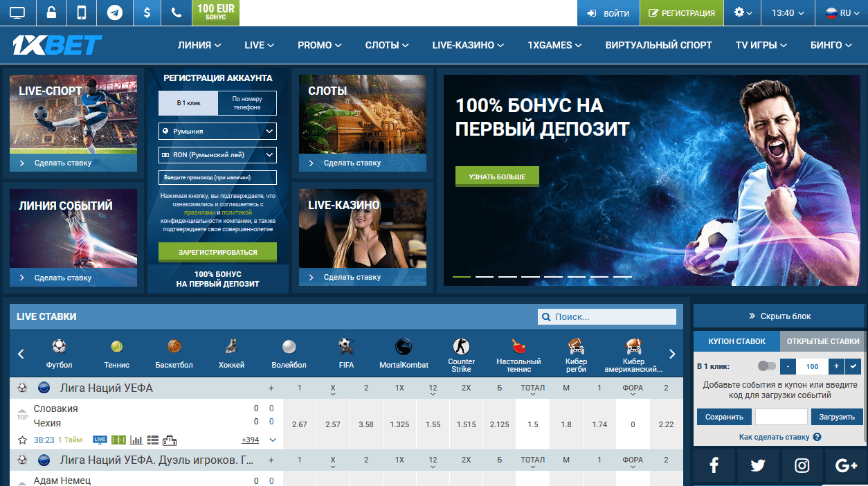This screenshot has width=868, height=486.
Task: Expand the PROMO menu
Action: coord(319,45)
